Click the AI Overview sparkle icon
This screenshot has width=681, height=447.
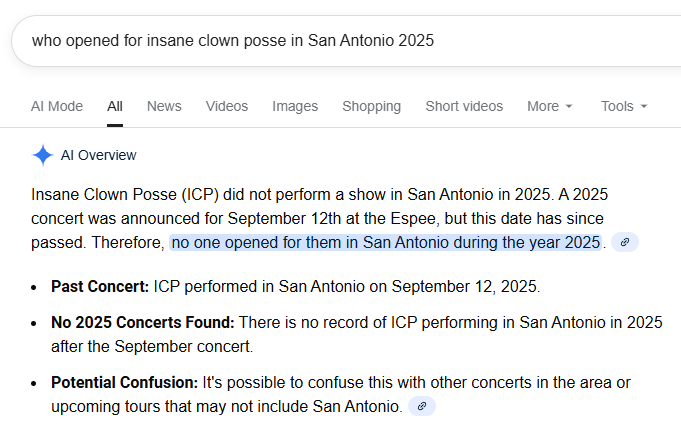(43, 155)
